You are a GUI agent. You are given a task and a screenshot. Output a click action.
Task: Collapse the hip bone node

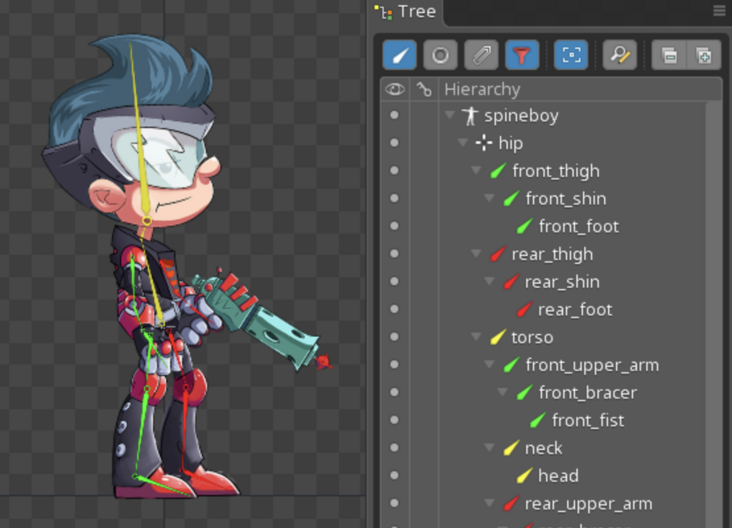[x=463, y=143]
